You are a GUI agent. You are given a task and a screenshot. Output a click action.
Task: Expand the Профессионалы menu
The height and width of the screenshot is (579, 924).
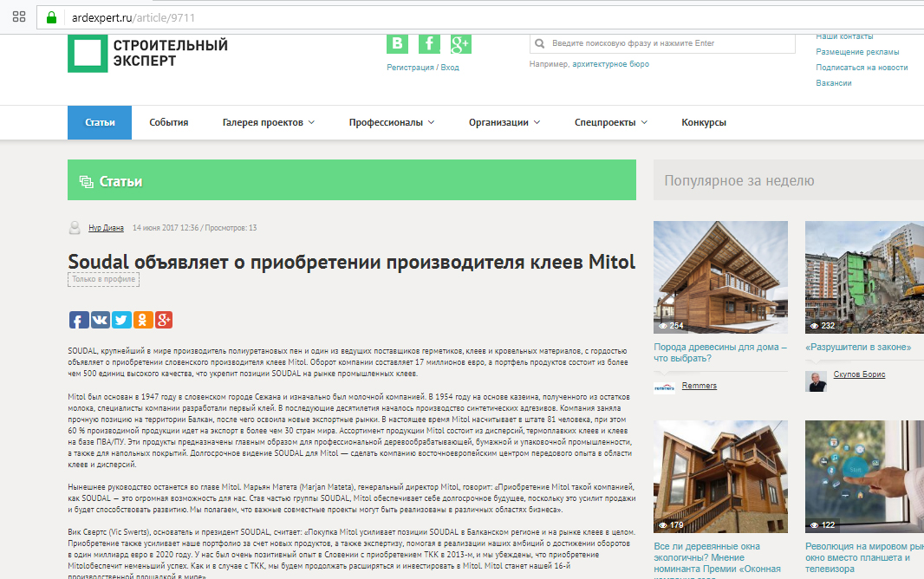point(392,122)
